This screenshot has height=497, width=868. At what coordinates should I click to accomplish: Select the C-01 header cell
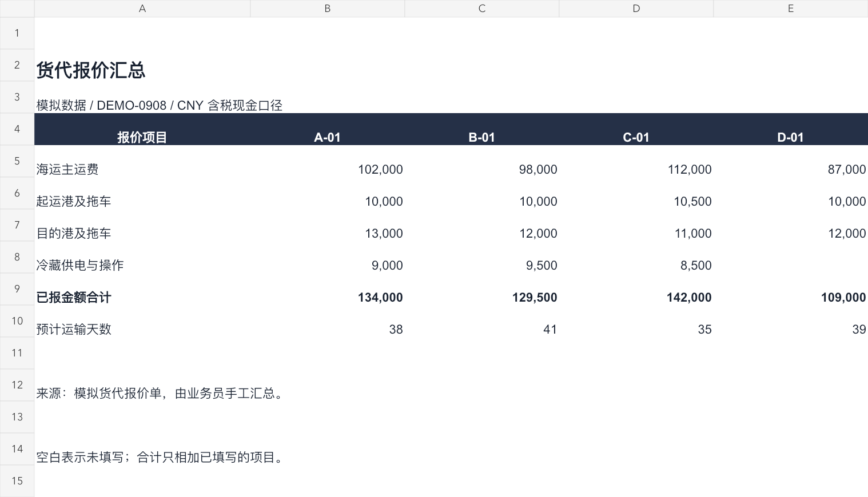coord(636,129)
